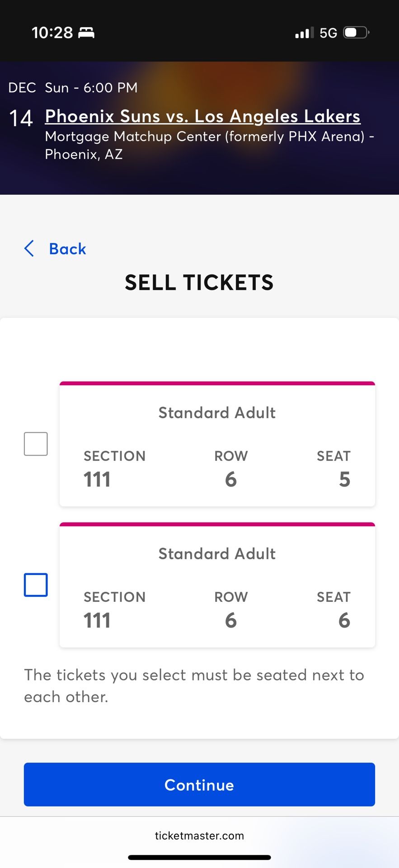This screenshot has height=868, width=399.
Task: Tap the 10:28 clock in status bar
Action: point(52,33)
